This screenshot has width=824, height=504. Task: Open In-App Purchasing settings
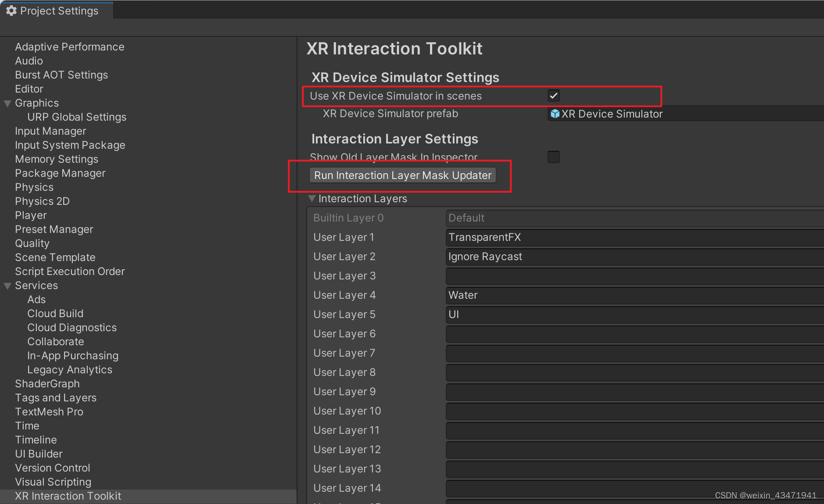coord(73,356)
